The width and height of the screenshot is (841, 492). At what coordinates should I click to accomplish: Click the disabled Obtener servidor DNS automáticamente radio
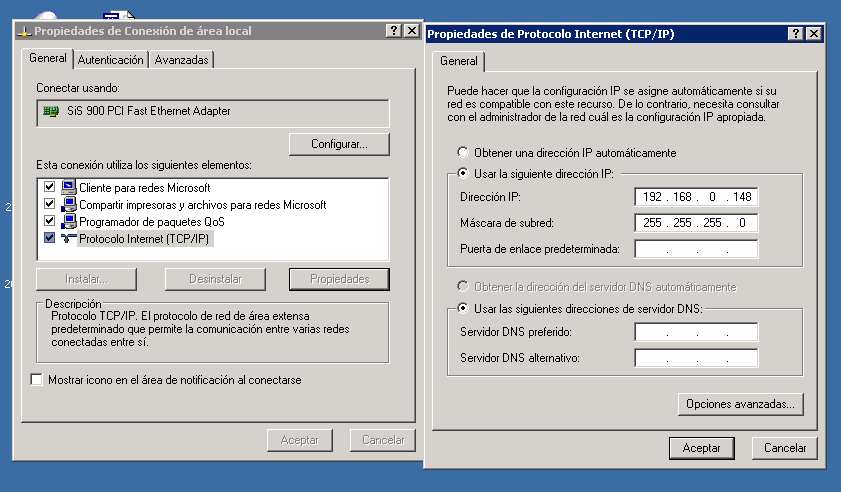click(x=462, y=287)
